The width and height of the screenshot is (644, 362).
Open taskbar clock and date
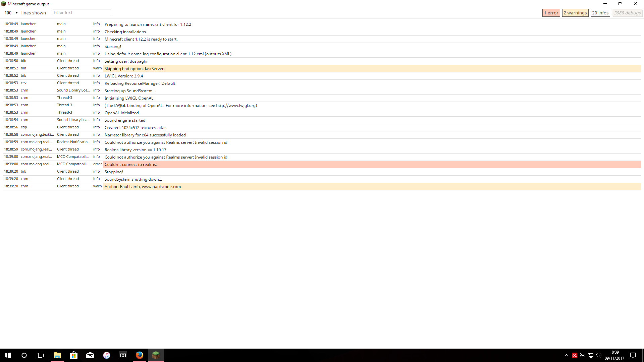click(614, 355)
